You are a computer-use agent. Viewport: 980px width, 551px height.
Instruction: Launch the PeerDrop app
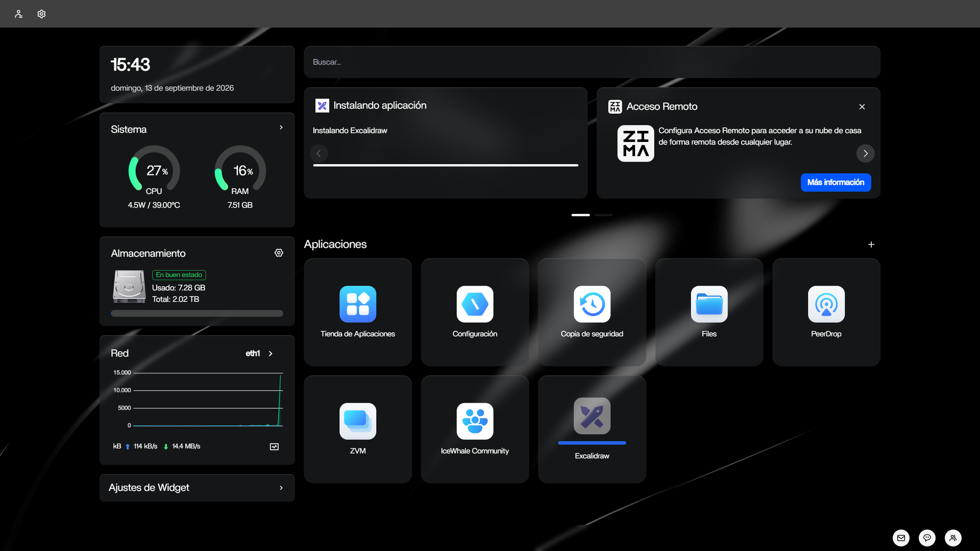(826, 312)
